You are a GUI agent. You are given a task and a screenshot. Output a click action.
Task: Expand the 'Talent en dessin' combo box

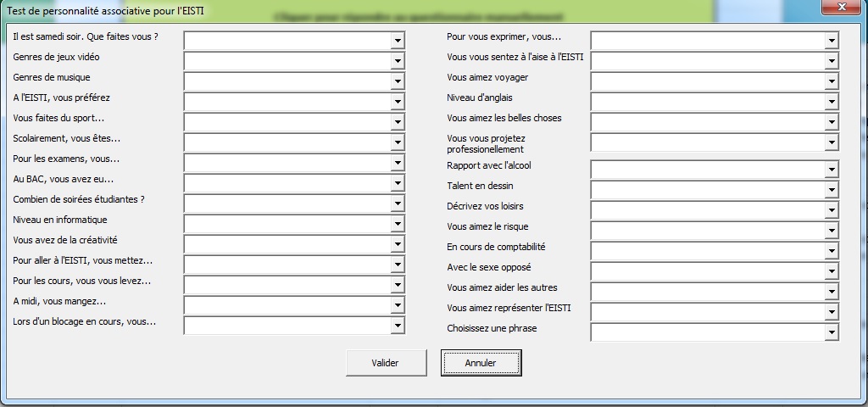tap(831, 190)
